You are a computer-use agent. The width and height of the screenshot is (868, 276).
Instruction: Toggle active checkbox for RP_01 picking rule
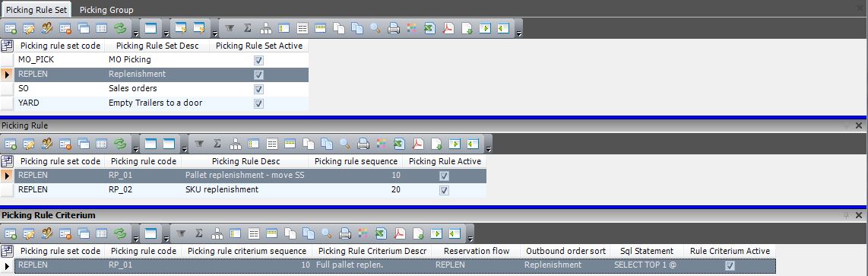click(444, 176)
